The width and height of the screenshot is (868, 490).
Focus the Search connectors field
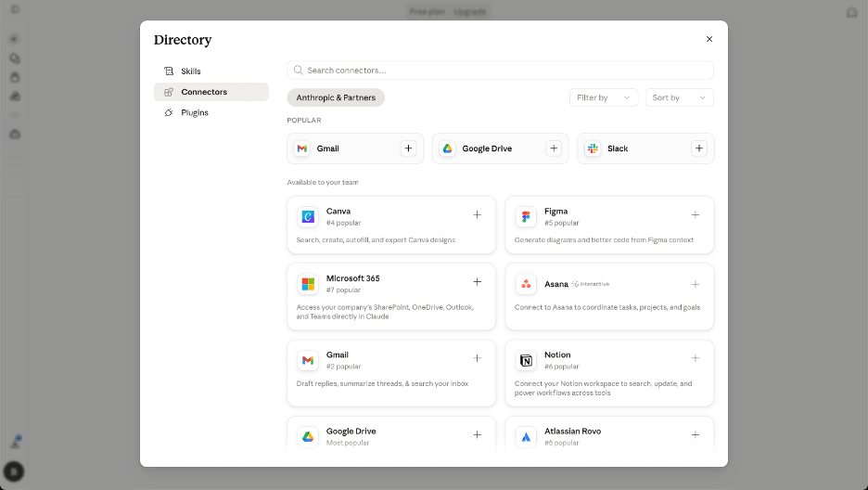click(x=500, y=71)
